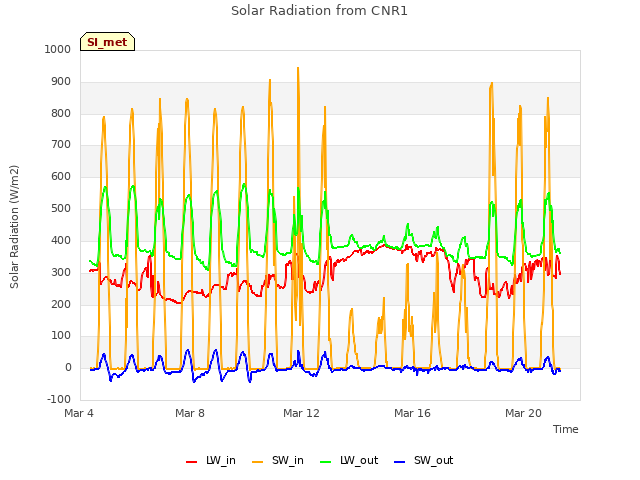Click the 400 y-axis tick label
The width and height of the screenshot is (640, 480).
click(x=61, y=240)
